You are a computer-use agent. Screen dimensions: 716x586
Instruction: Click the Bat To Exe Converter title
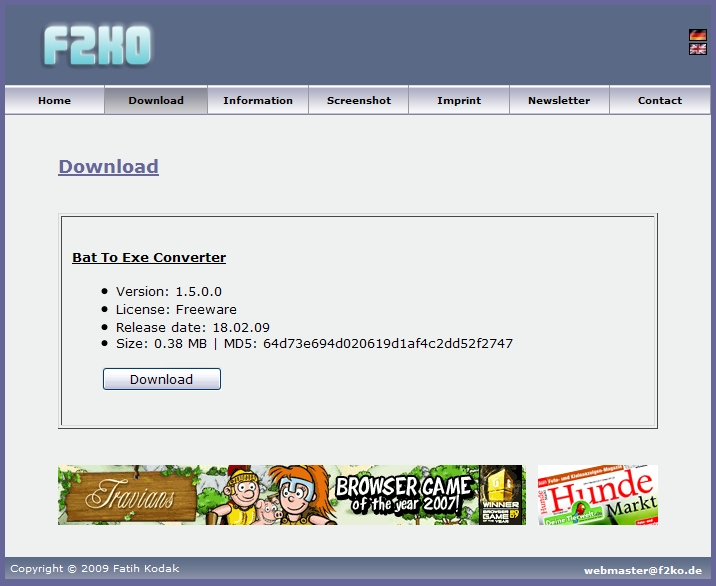point(149,258)
